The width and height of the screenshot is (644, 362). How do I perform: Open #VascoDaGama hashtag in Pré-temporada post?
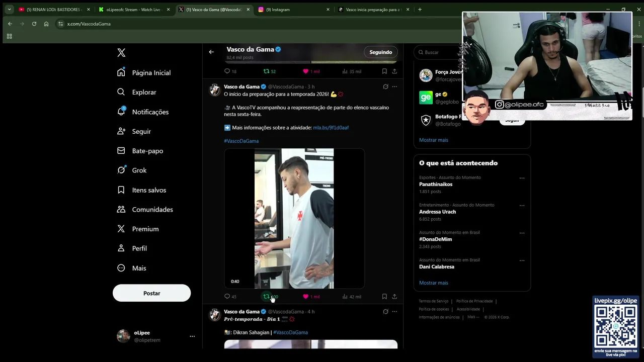(290, 332)
